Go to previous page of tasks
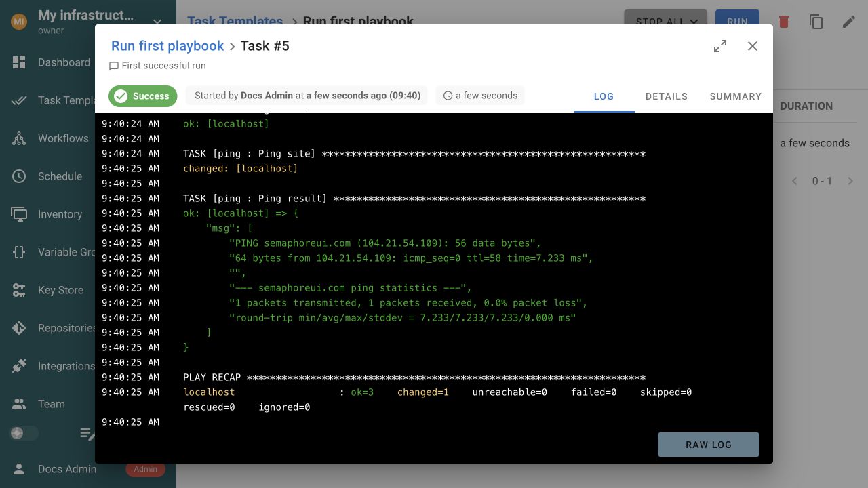The height and width of the screenshot is (488, 868). tap(795, 181)
